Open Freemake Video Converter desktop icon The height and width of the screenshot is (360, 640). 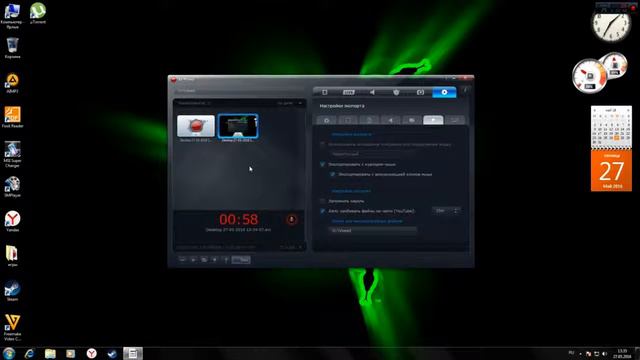coord(12,327)
